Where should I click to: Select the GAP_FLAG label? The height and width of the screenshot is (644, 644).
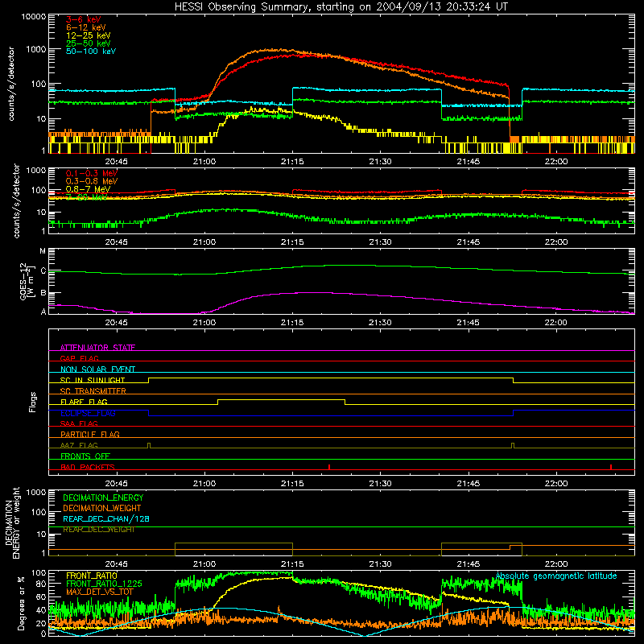coord(79,358)
